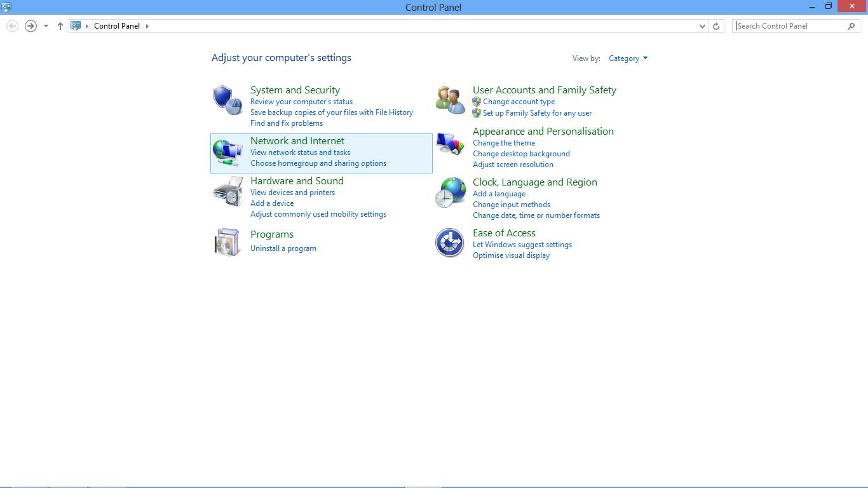Expand the chevron before Control Panel breadcrumb
Image resolution: width=868 pixels, height=488 pixels.
(x=87, y=26)
